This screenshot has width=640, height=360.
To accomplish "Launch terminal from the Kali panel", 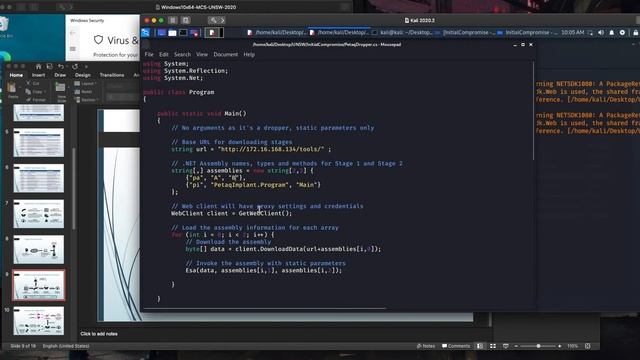I will click(x=183, y=33).
